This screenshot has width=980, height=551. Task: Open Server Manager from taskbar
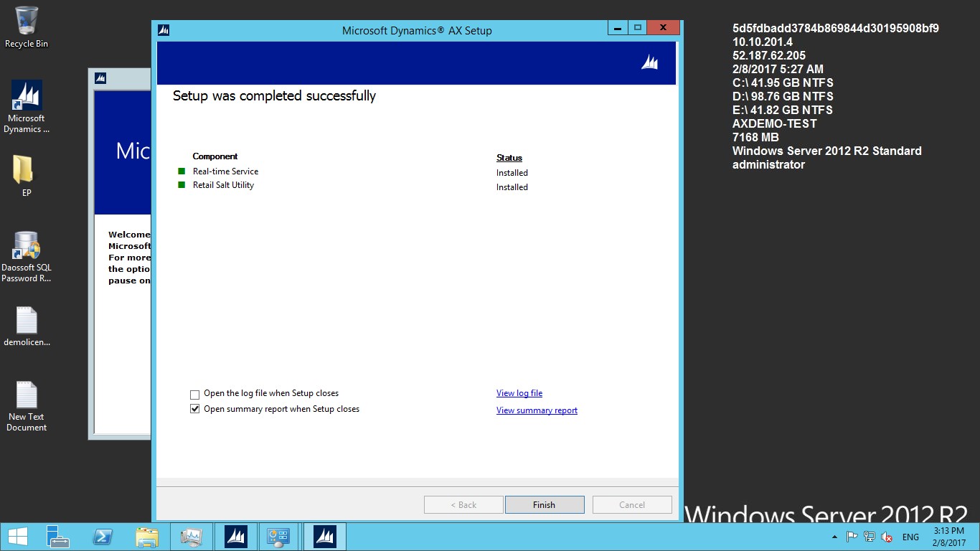pos(57,537)
